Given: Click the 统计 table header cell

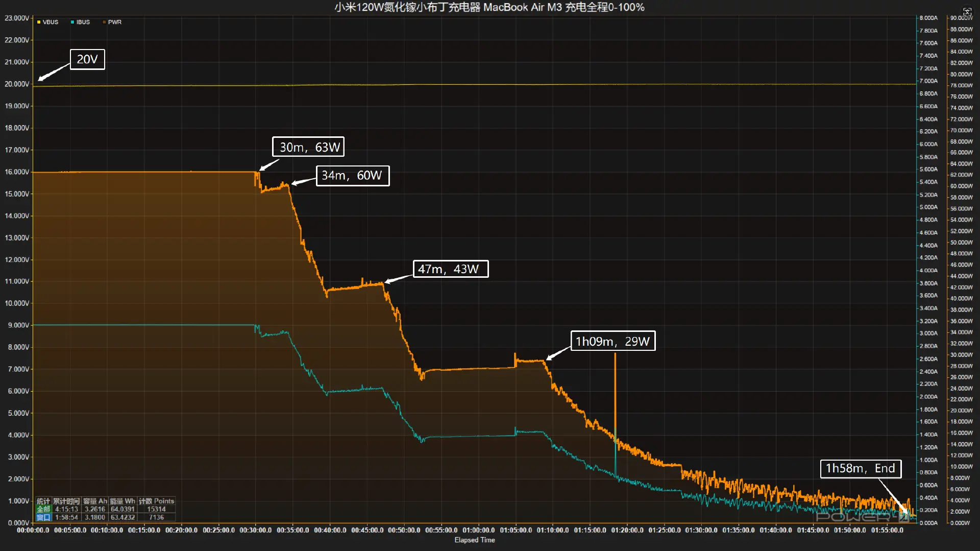Looking at the screenshot, I should [43, 501].
